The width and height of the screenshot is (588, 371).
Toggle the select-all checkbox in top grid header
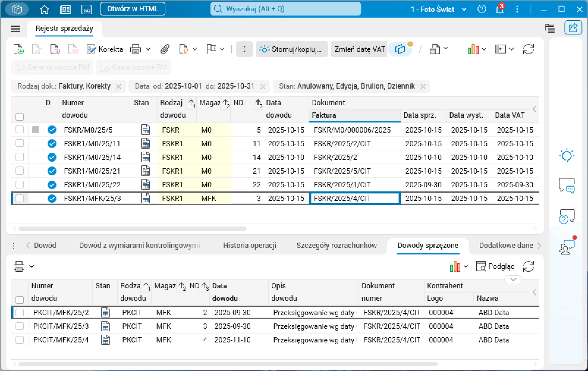[x=20, y=117]
